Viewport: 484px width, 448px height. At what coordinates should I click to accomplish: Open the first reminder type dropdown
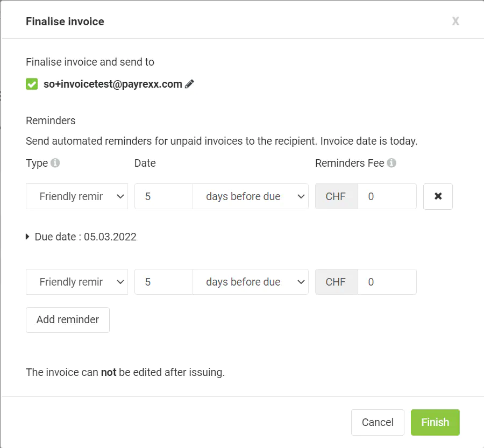pos(77,196)
